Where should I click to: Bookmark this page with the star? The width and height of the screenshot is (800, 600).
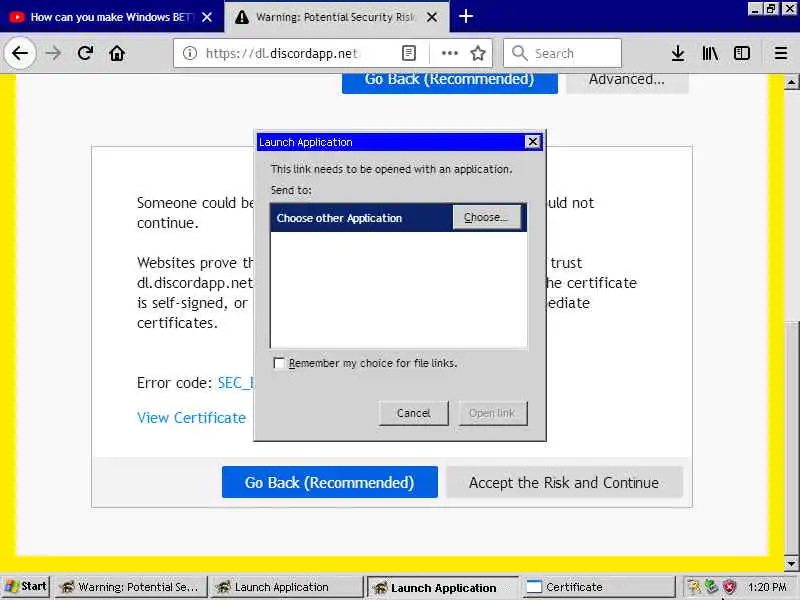(x=478, y=53)
